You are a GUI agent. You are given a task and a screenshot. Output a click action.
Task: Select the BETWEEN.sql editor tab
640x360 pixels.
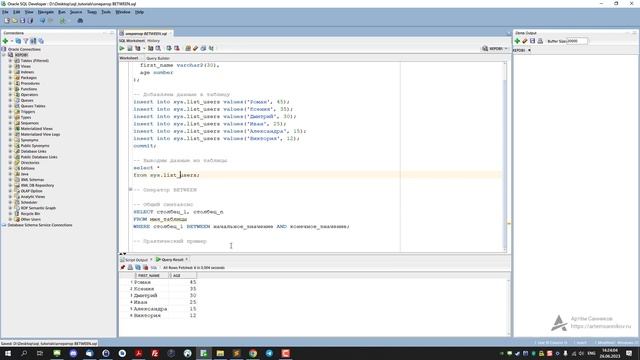point(146,33)
